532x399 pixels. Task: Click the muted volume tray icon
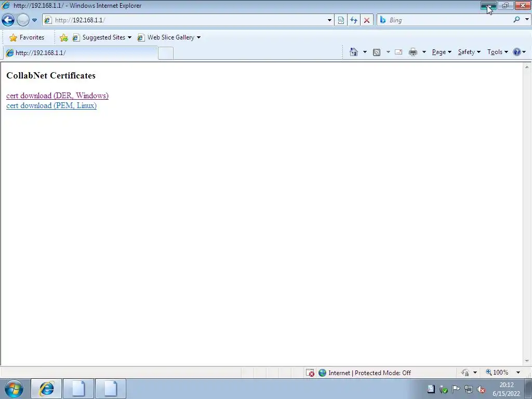pyautogui.click(x=481, y=389)
